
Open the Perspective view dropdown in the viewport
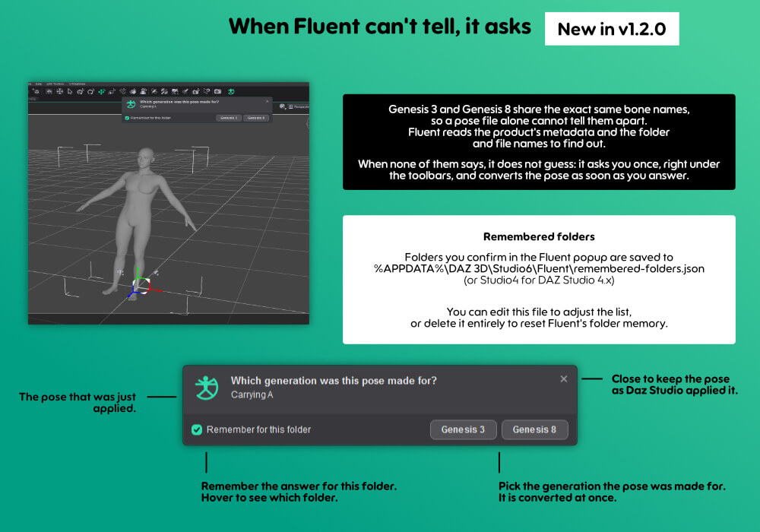(x=299, y=106)
